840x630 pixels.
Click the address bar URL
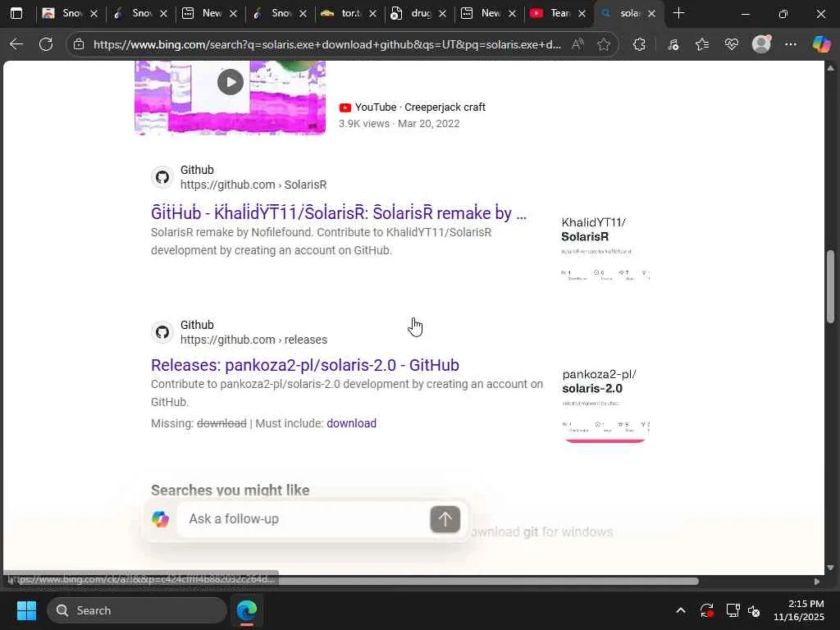pyautogui.click(x=326, y=44)
